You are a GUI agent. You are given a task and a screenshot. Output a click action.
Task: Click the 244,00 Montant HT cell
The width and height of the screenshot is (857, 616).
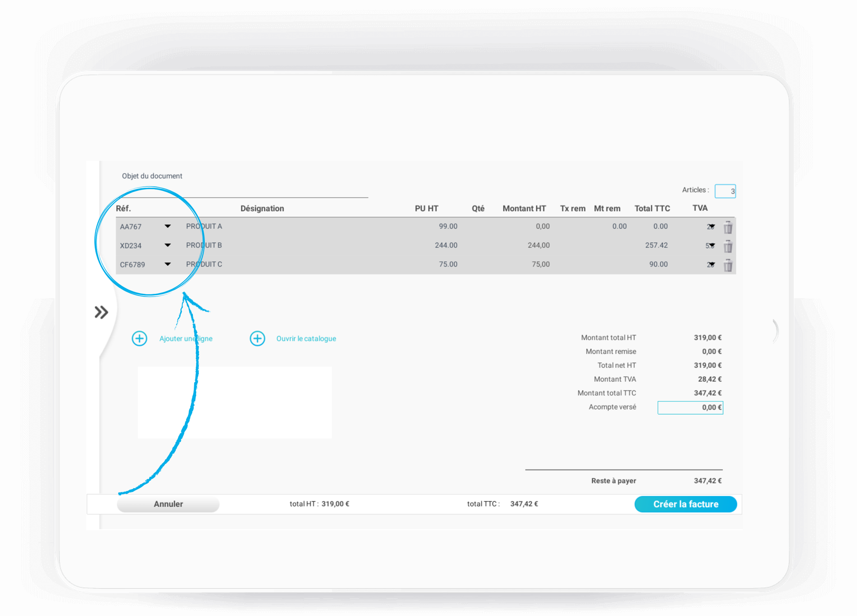click(x=539, y=245)
